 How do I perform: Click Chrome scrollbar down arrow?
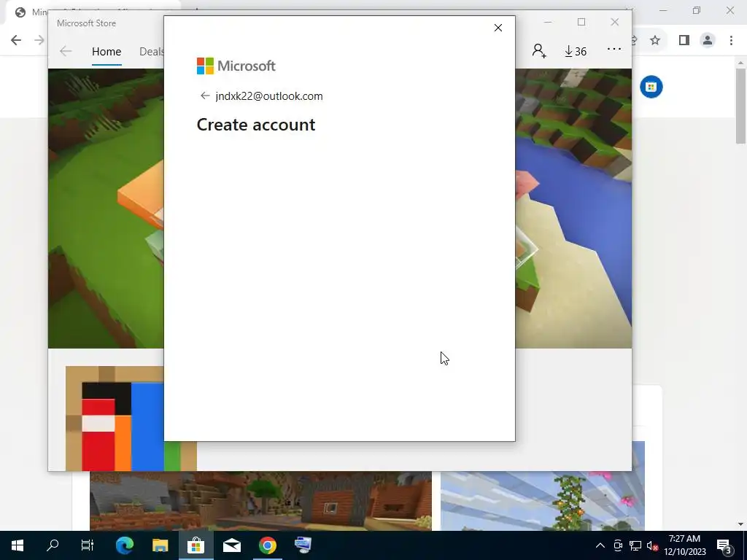click(x=740, y=524)
